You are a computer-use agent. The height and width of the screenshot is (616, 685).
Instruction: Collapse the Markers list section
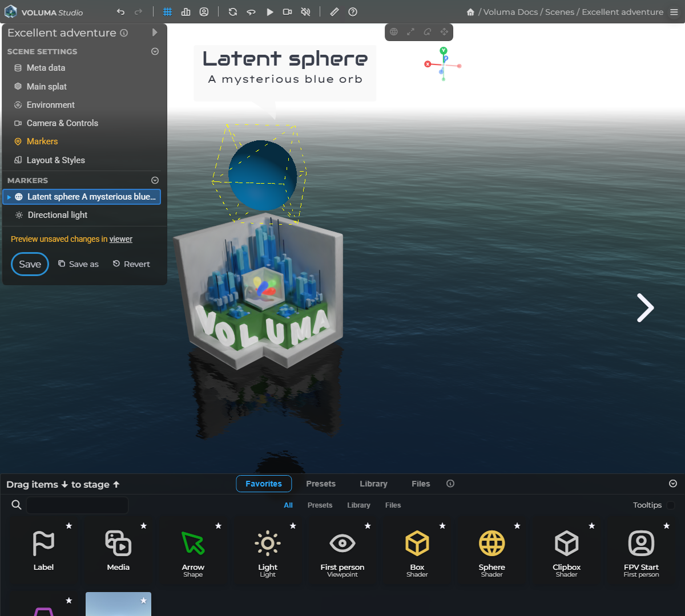(155, 180)
